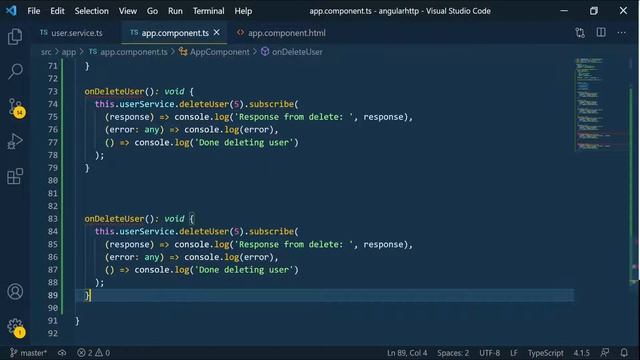640x360 pixels.
Task: Open the Search view in activity bar
Action: coord(15,71)
